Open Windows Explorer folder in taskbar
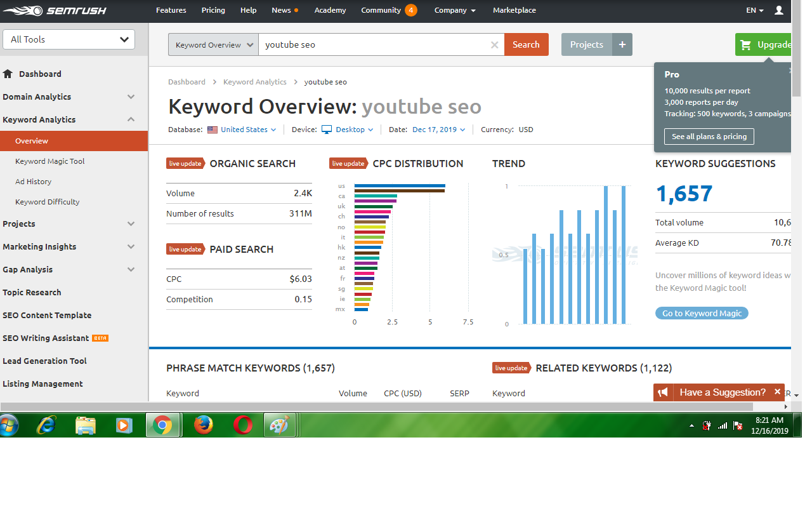 pos(86,425)
